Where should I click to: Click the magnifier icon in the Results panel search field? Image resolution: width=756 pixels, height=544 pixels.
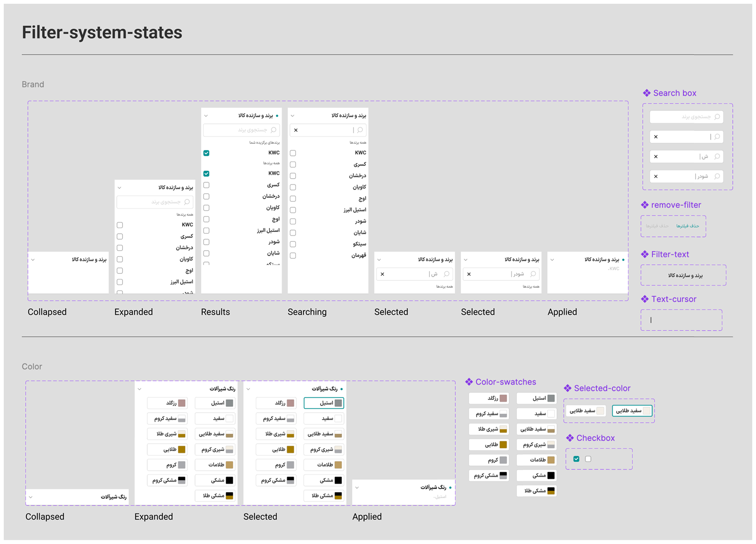[273, 130]
